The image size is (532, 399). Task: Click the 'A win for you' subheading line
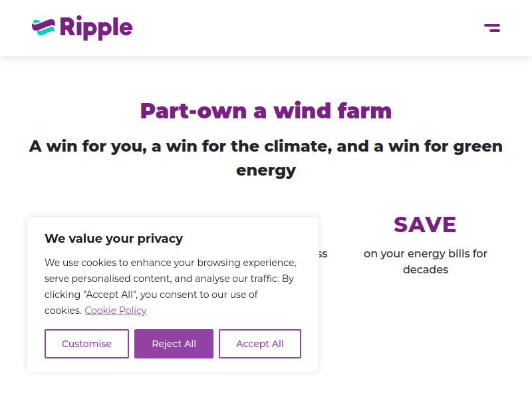point(266,146)
